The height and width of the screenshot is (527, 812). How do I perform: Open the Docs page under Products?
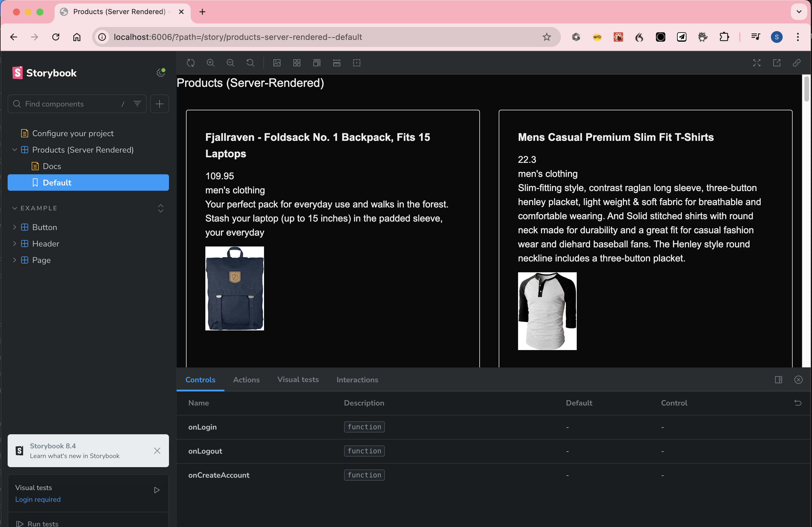[52, 166]
